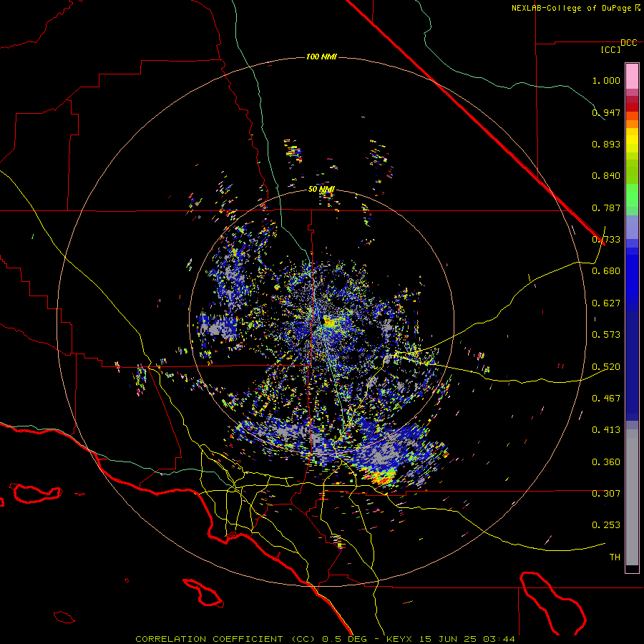The image size is (644, 644).
Task: Pick the pink swatch at the color bar top
Action: point(632,76)
